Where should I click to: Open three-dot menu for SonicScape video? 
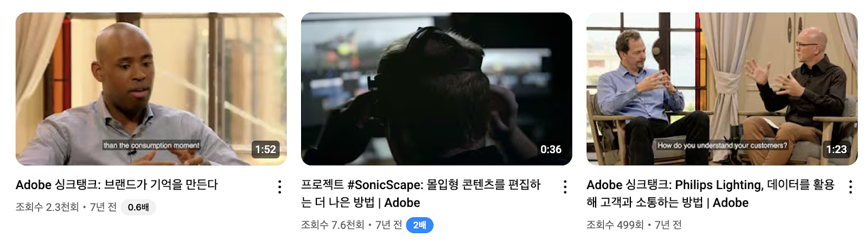[565, 187]
